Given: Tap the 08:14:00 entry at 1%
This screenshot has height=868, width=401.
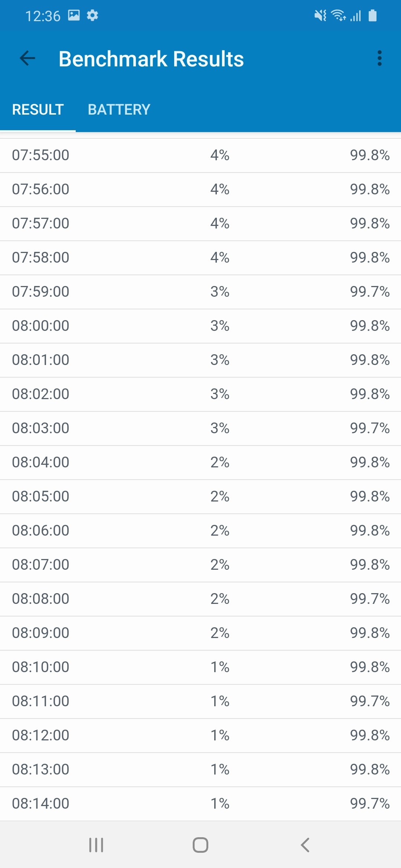Looking at the screenshot, I should coord(200,803).
